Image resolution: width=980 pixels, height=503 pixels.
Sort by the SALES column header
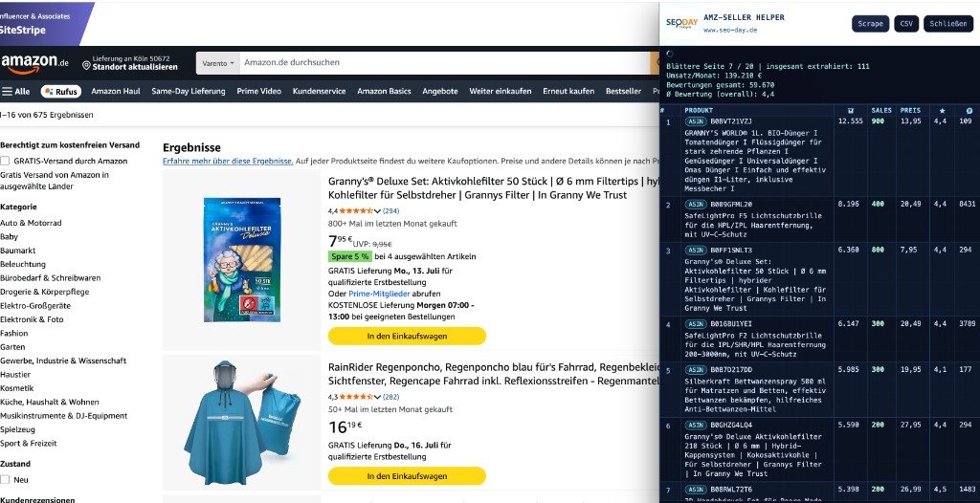881,111
